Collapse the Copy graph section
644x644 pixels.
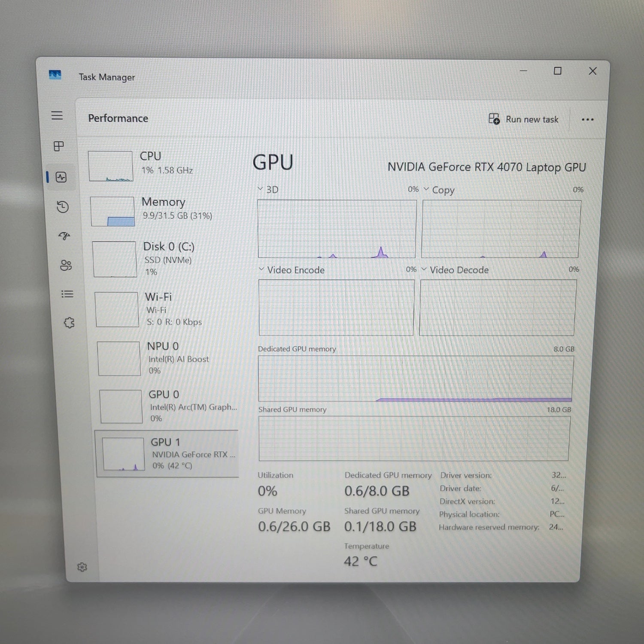tap(426, 189)
